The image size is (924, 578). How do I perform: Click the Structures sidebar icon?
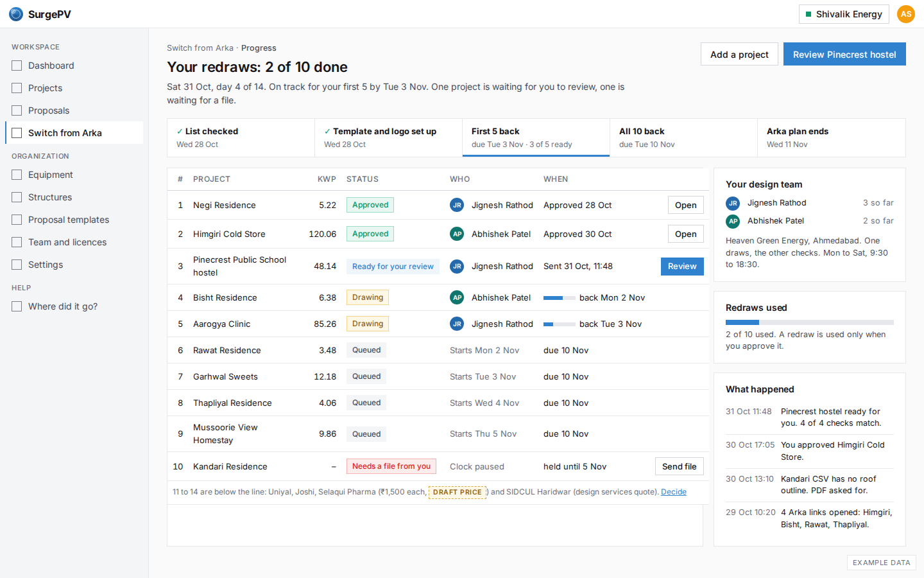17,197
